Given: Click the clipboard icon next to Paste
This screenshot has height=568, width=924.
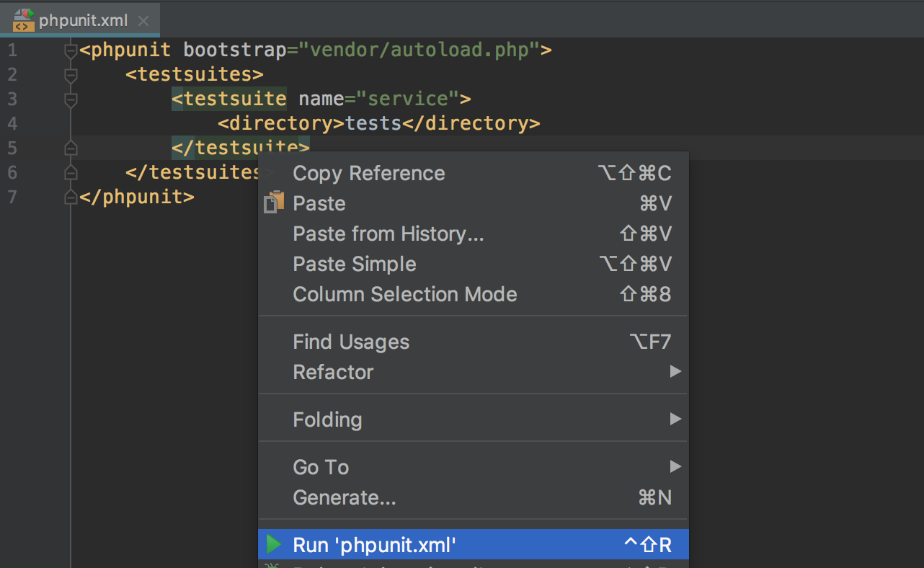Looking at the screenshot, I should [x=272, y=203].
